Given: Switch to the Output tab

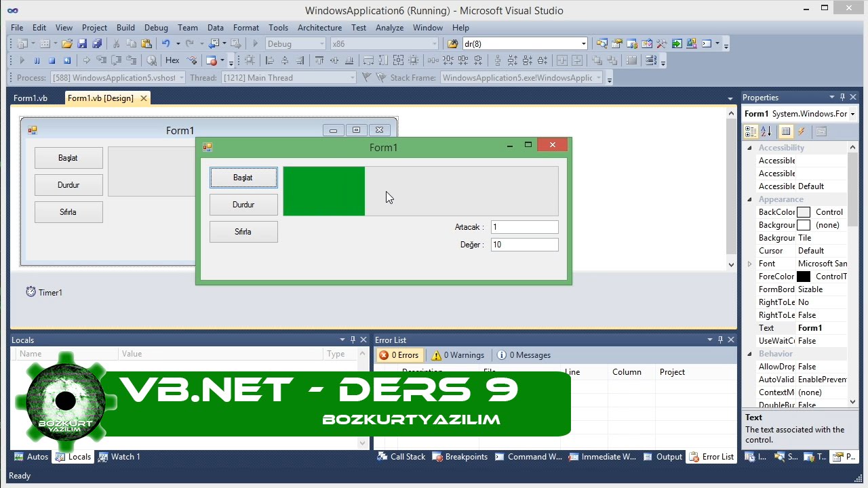Looking at the screenshot, I should pos(663,457).
